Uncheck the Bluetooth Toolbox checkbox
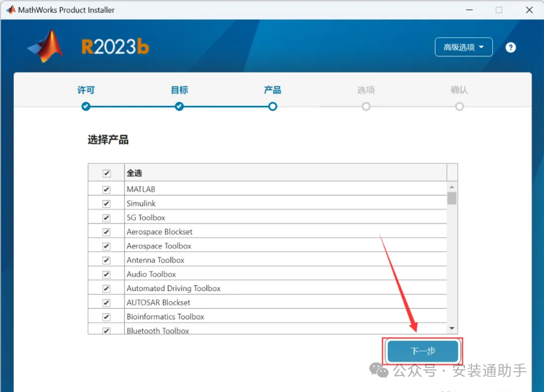The height and width of the screenshot is (392, 544). 107,331
